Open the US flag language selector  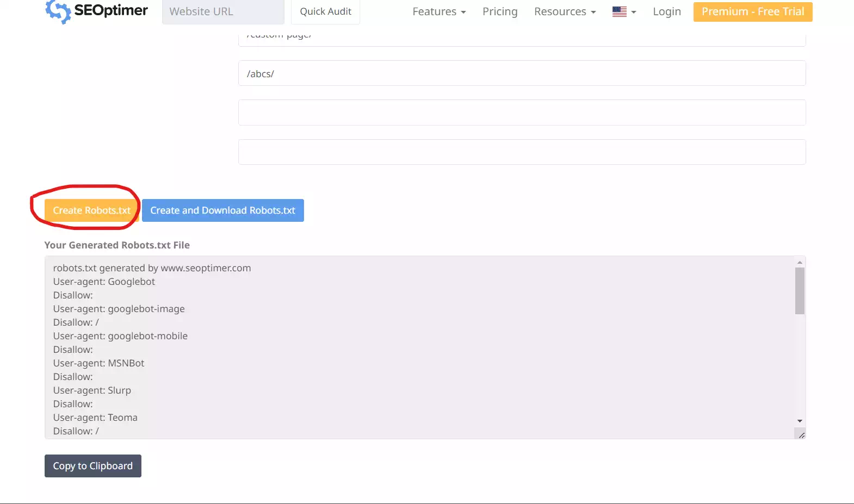[624, 11]
